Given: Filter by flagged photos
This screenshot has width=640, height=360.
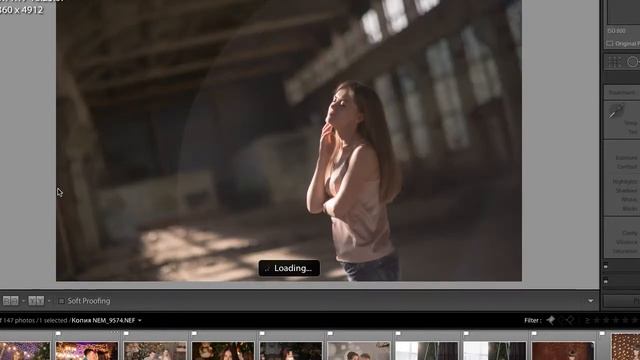Looking at the screenshot, I should click(x=551, y=320).
